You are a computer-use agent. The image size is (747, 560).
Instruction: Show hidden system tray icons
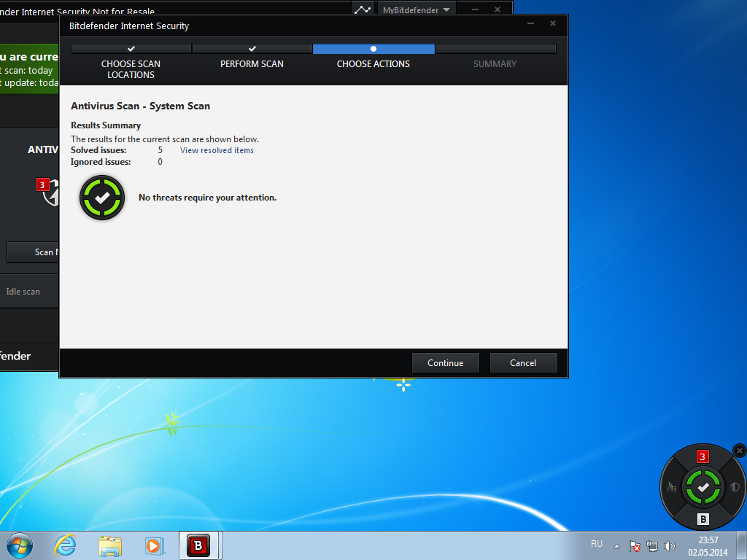point(616,546)
